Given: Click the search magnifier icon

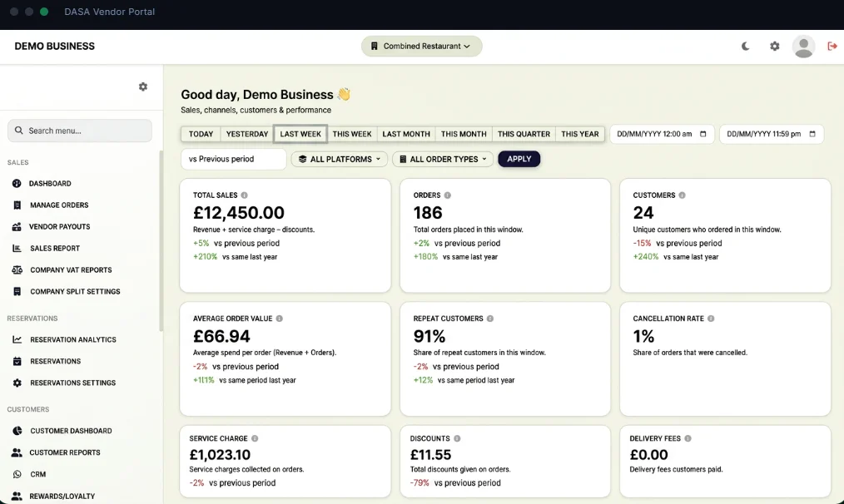Looking at the screenshot, I should [19, 131].
